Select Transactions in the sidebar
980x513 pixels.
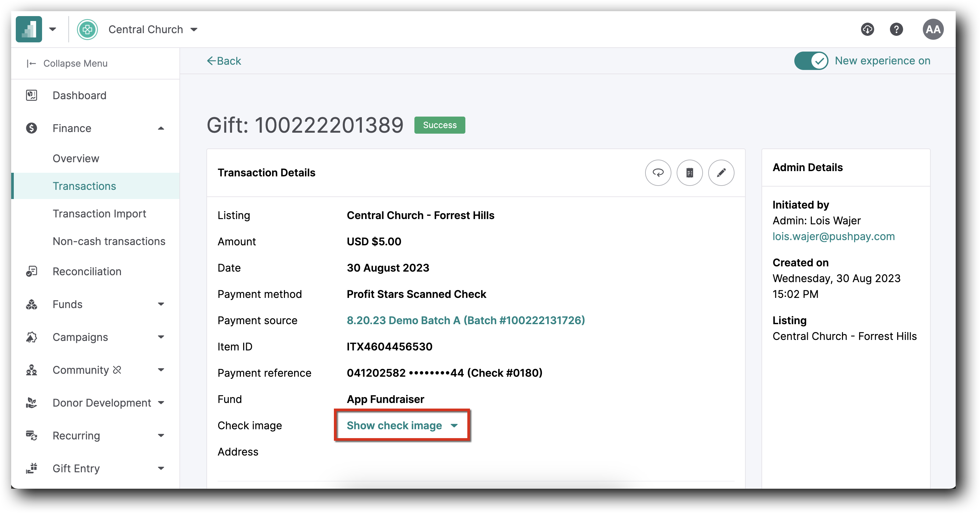coord(84,186)
